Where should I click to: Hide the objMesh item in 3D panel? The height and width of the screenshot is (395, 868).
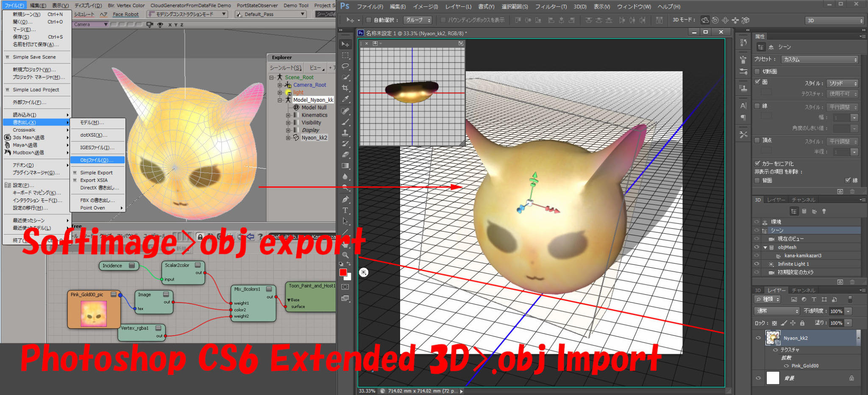point(757,247)
